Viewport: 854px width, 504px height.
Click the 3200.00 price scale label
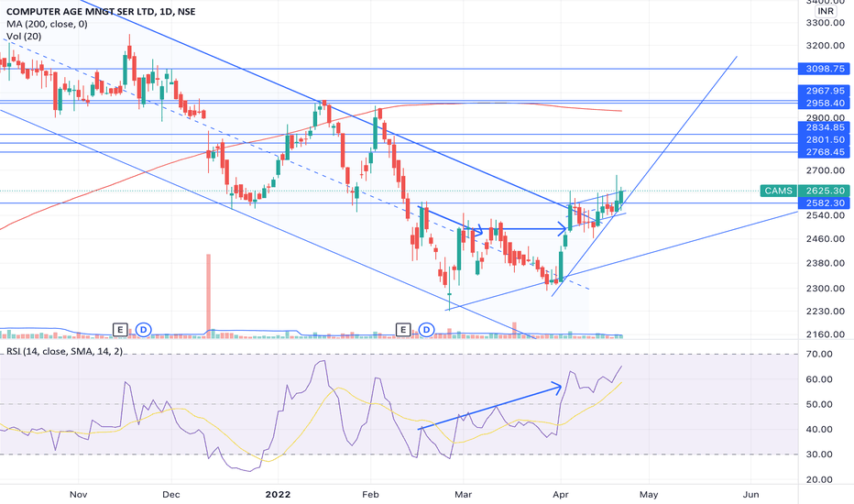[825, 45]
